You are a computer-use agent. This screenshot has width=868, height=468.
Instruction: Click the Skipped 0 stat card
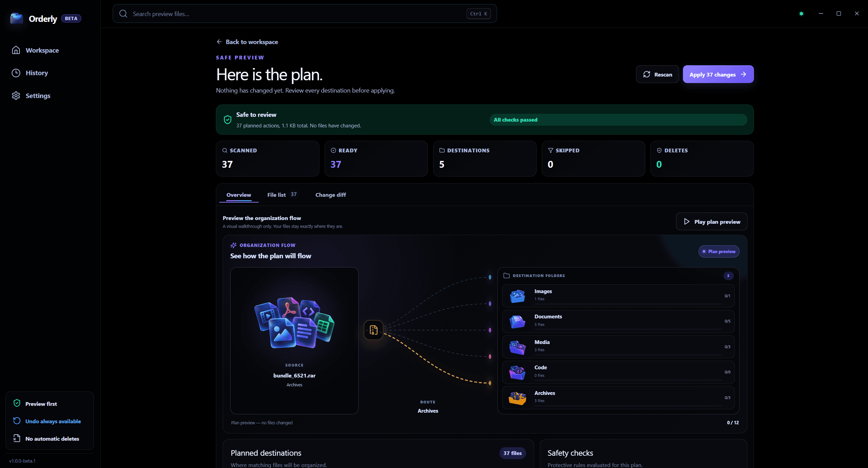(x=593, y=159)
